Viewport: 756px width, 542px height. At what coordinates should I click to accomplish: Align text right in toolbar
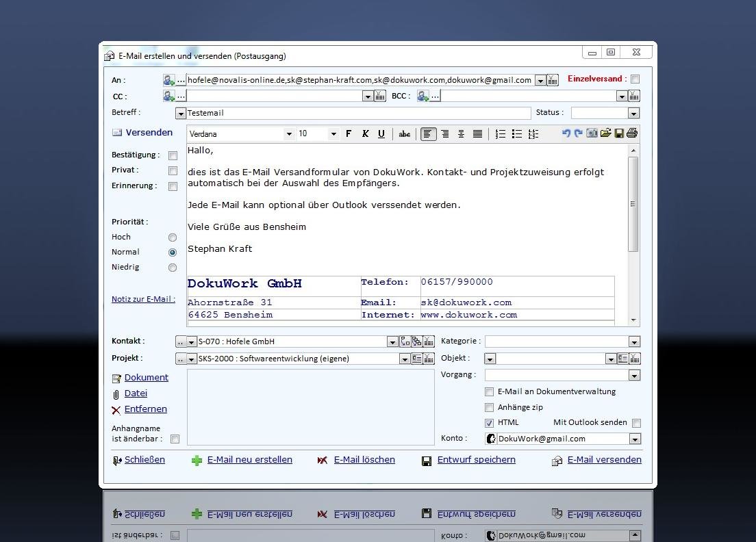[445, 134]
